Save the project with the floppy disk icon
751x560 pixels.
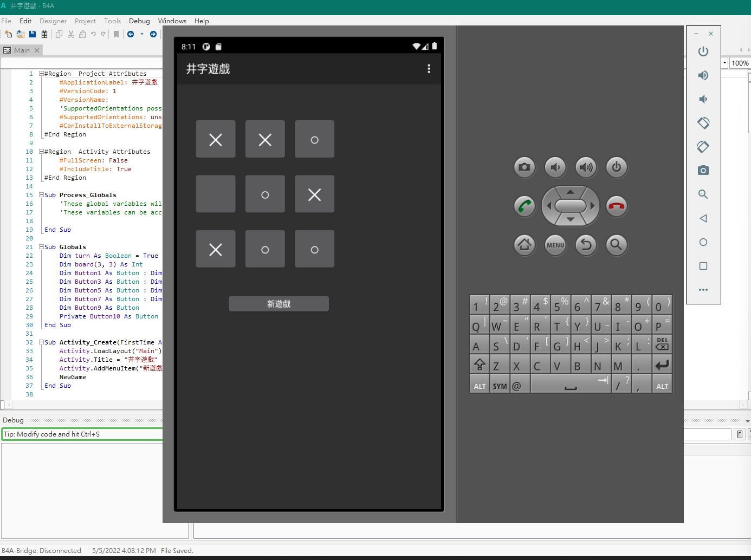[x=33, y=34]
